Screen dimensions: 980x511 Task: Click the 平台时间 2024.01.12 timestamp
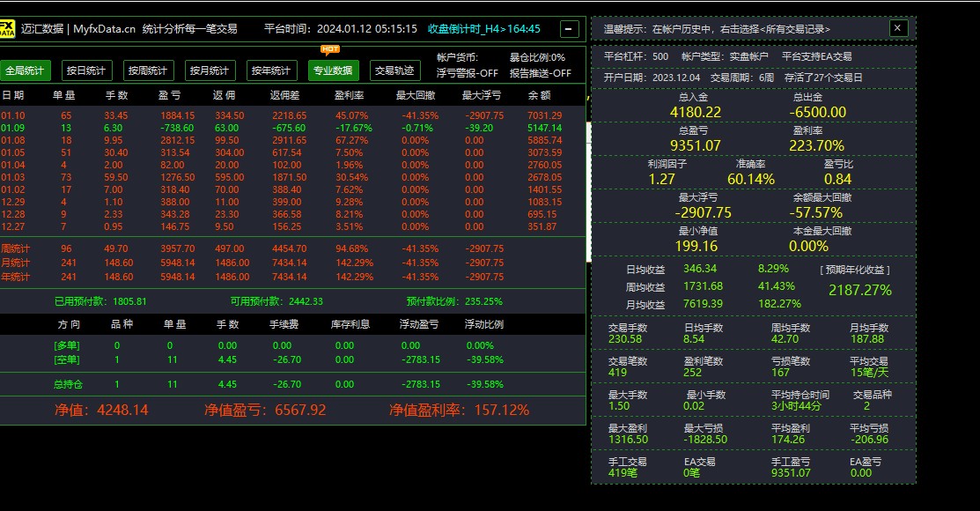341,29
